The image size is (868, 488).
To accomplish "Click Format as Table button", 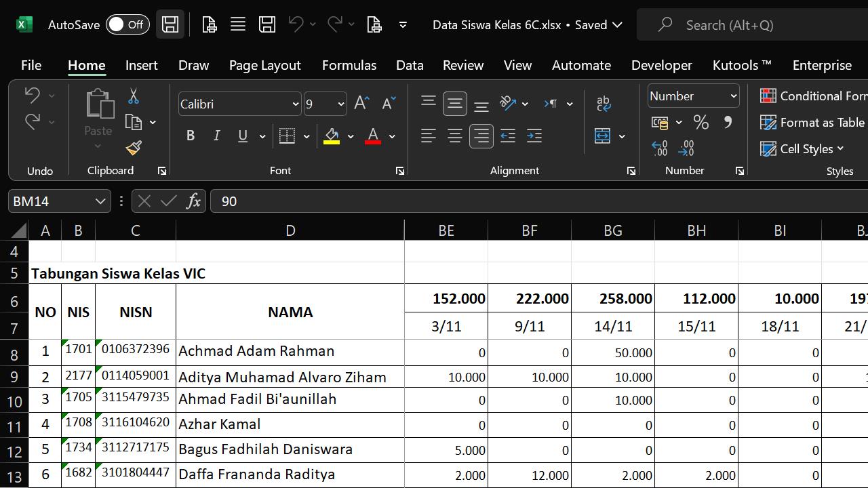I will (812, 123).
